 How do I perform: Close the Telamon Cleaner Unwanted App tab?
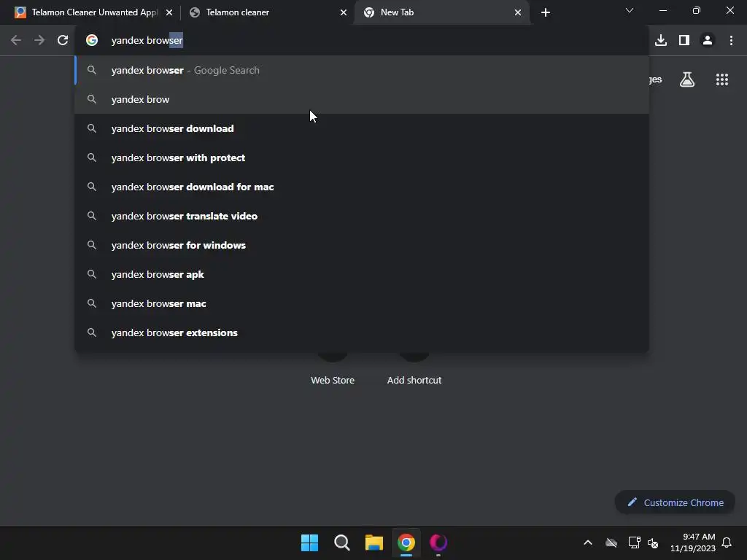click(x=169, y=12)
